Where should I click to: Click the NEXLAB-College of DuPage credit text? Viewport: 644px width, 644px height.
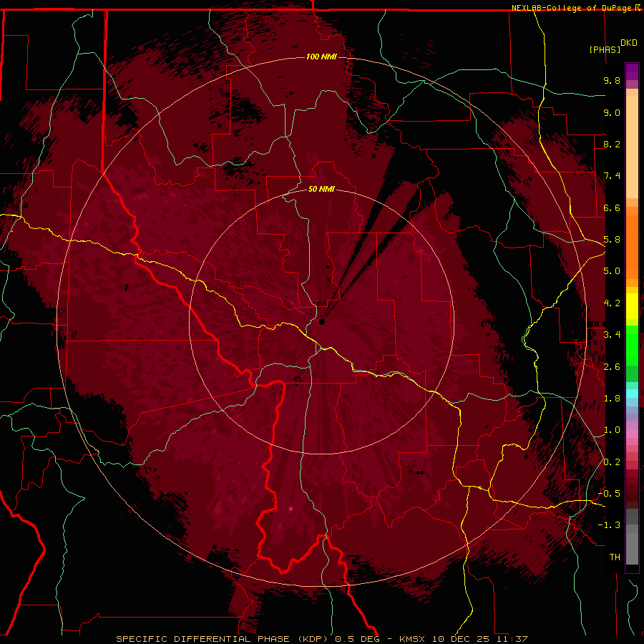[572, 8]
